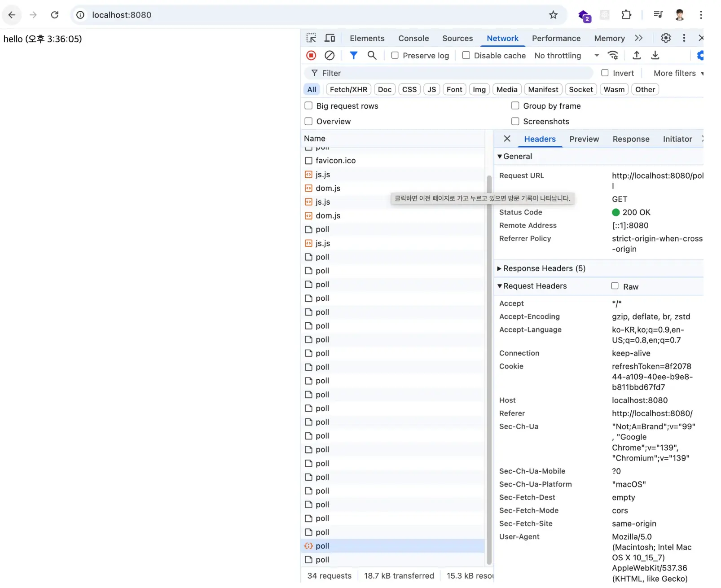This screenshot has width=721, height=588.
Task: Open network search magnifier
Action: point(372,55)
